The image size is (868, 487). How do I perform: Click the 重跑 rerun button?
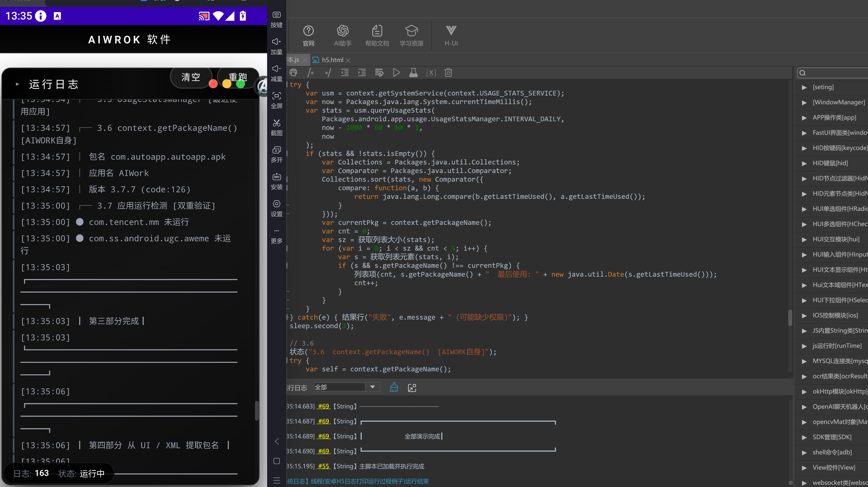coord(238,77)
